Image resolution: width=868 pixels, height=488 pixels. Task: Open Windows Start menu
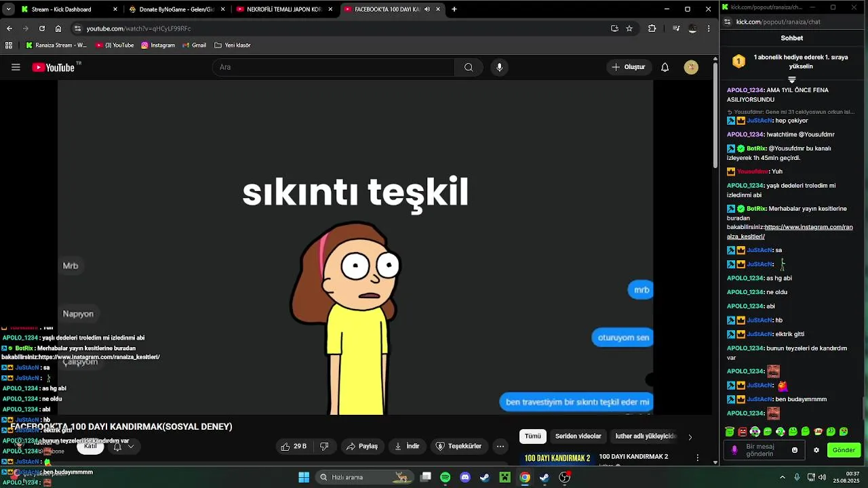pos(304,477)
